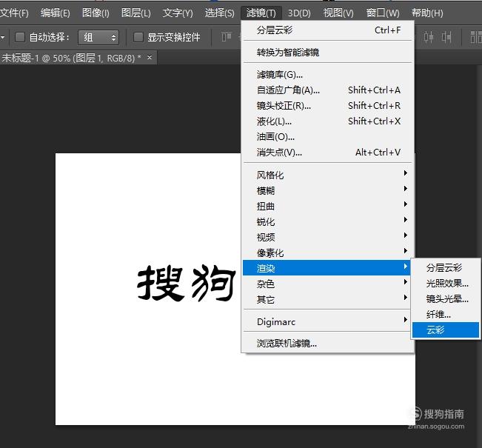Expand the 视频 submenu
Image resolution: width=482 pixels, height=448 pixels.
pos(328,237)
